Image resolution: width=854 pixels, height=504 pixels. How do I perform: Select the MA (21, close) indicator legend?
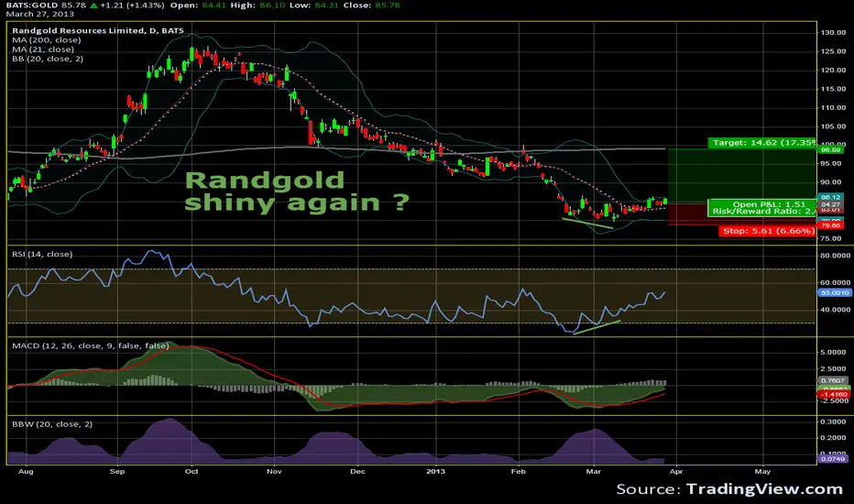[x=43, y=49]
